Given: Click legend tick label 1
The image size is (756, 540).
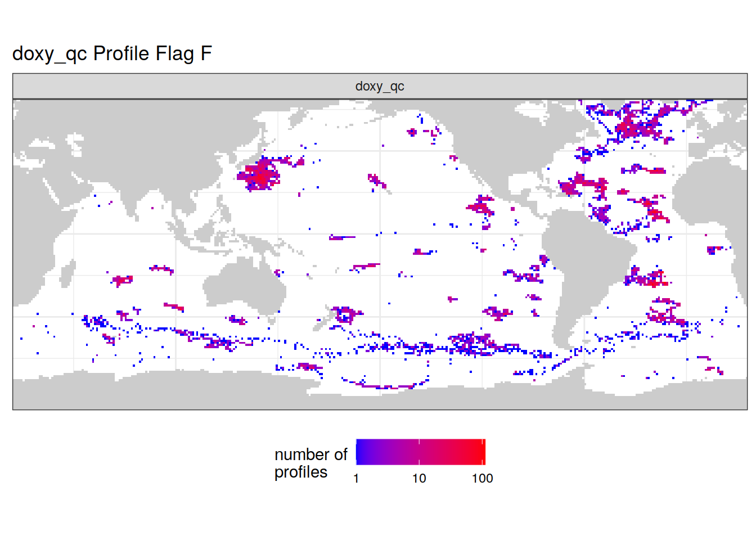Looking at the screenshot, I should point(356,479).
